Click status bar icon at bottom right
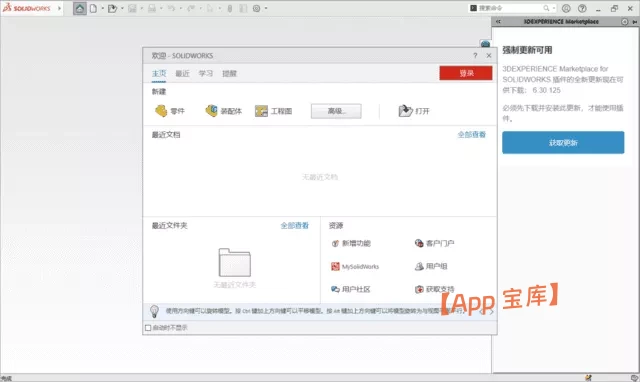Screen dimensions: 640x382 [634, 378]
